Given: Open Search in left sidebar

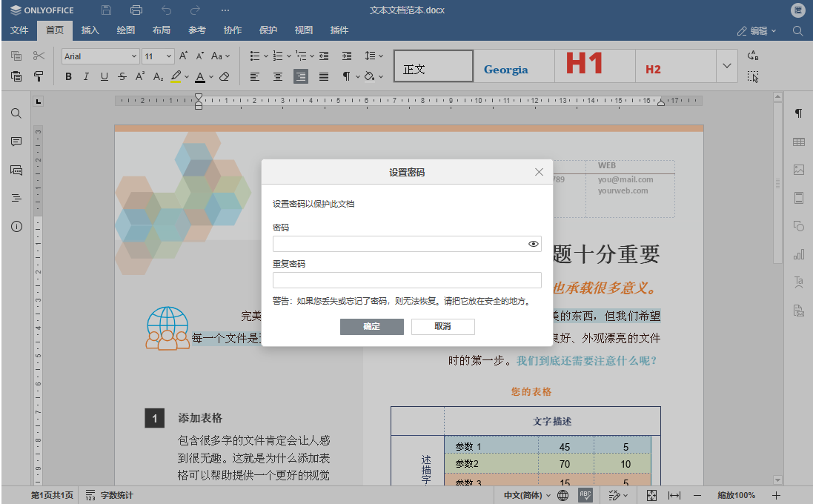Looking at the screenshot, I should 16,113.
